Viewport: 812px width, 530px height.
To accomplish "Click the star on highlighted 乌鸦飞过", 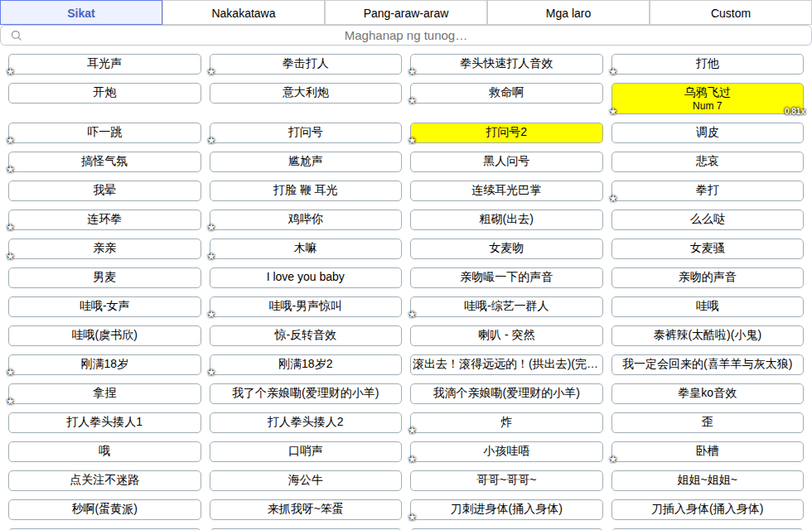I will (x=613, y=111).
